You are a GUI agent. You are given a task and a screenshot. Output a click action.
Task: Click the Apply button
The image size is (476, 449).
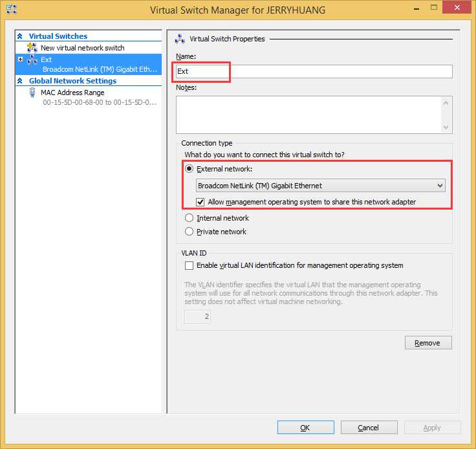(432, 428)
